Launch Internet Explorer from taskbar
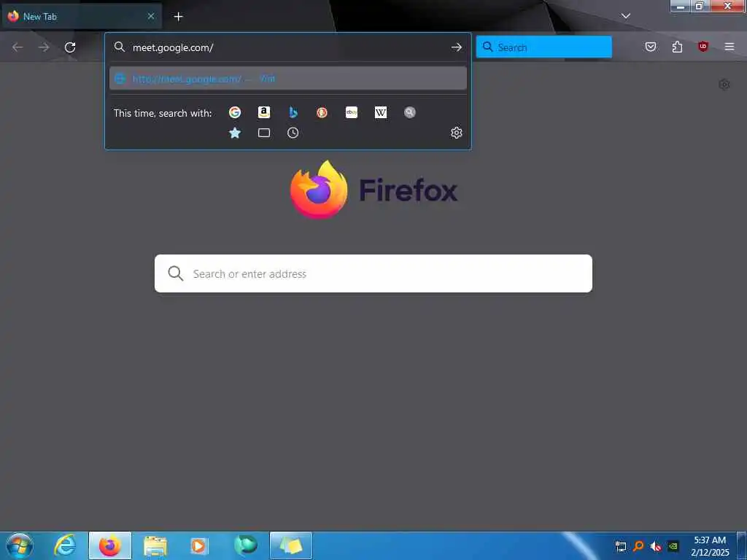This screenshot has width=747, height=560. tap(65, 545)
